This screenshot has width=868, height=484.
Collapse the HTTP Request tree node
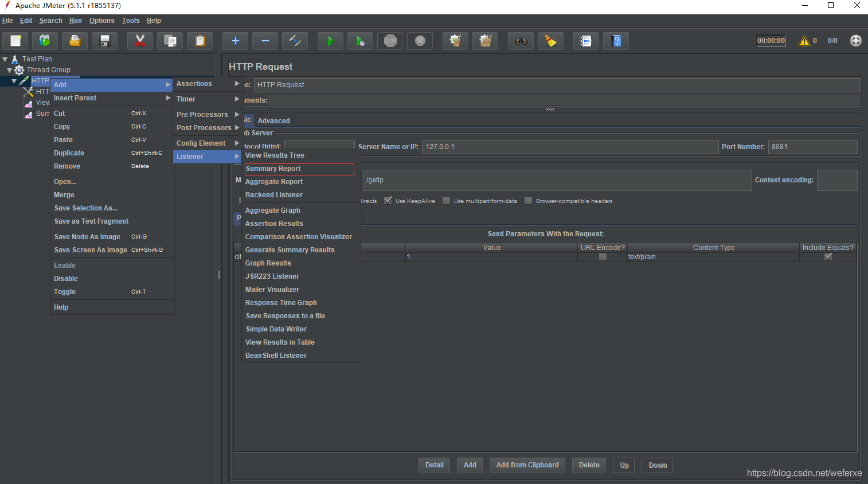coord(14,81)
